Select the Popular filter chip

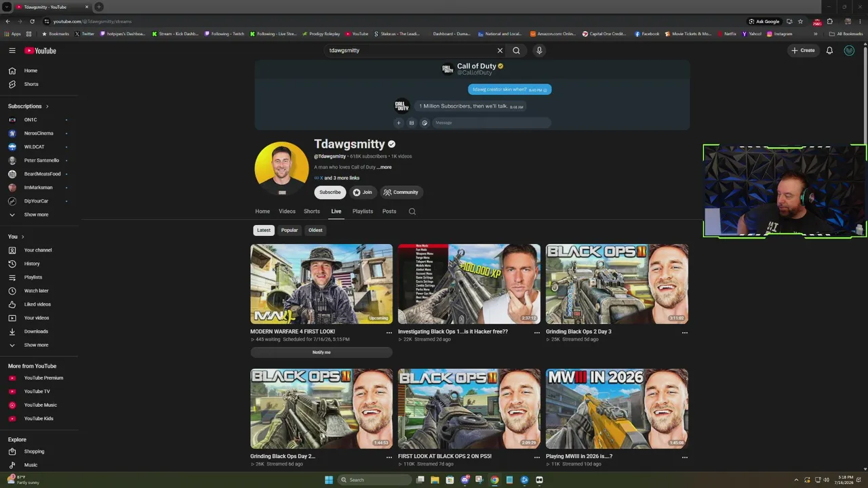(x=290, y=230)
